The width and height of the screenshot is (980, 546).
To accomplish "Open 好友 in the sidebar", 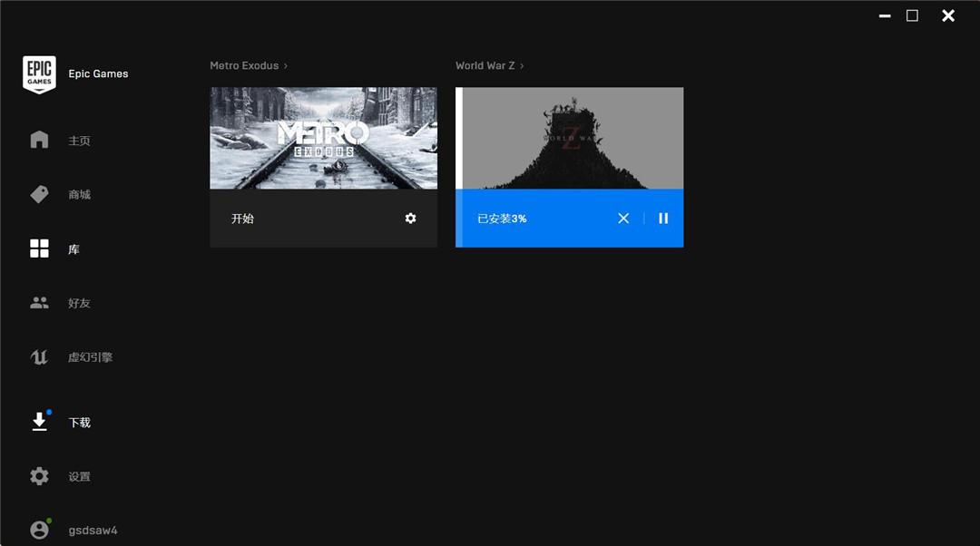I will pos(79,304).
